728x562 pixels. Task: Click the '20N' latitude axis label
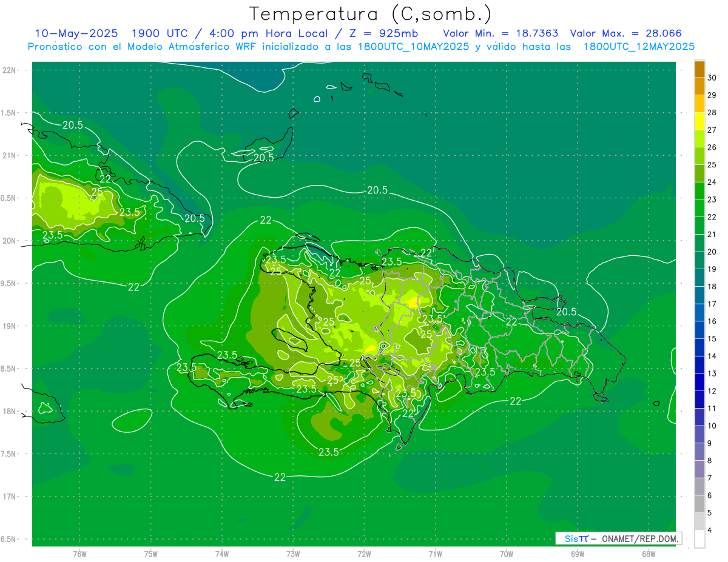(9, 241)
